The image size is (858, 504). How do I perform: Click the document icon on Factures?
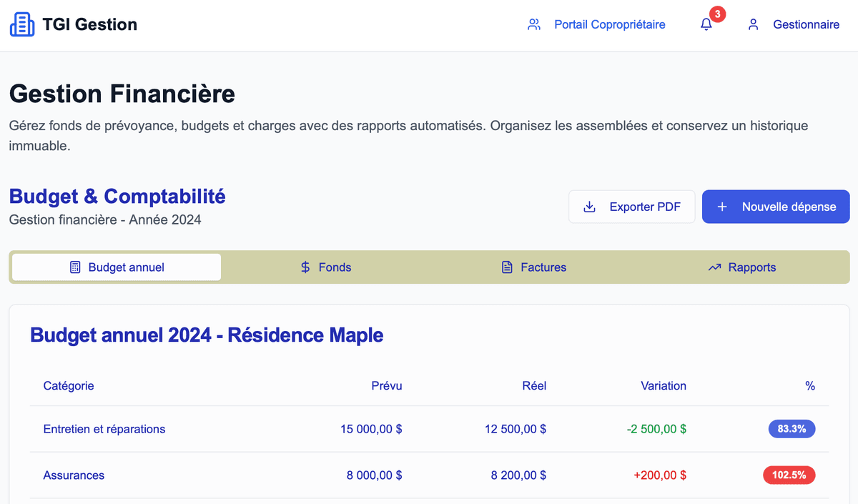[x=507, y=267]
